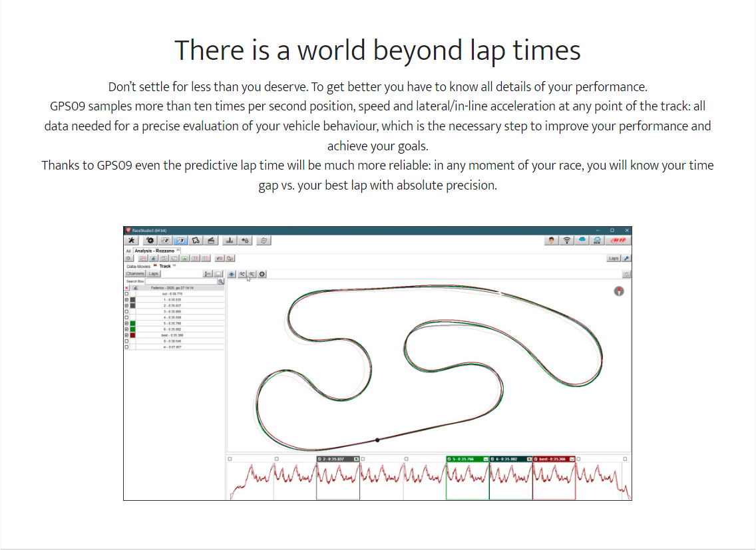
Task: Click the yellow-green layout icon right of Laps
Action: click(218, 274)
